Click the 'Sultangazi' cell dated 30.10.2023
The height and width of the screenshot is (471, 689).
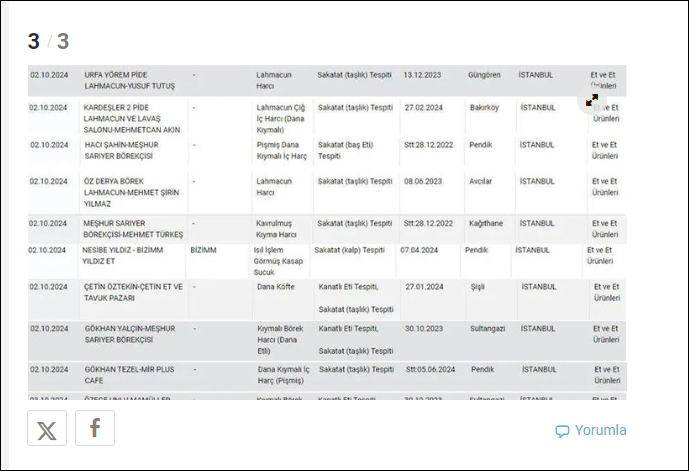tap(487, 329)
